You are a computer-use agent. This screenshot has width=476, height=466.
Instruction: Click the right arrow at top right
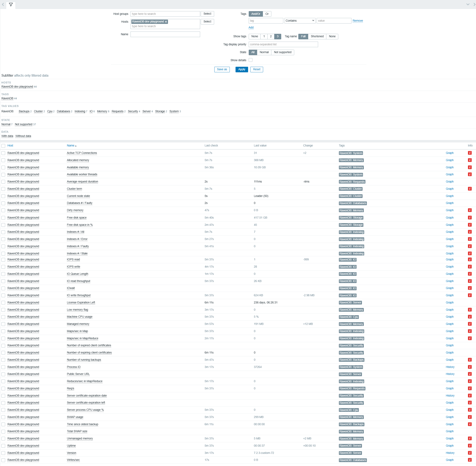[474, 4]
